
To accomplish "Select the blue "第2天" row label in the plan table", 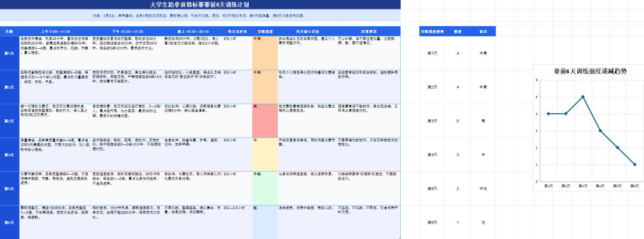I will pyautogui.click(x=10, y=86).
